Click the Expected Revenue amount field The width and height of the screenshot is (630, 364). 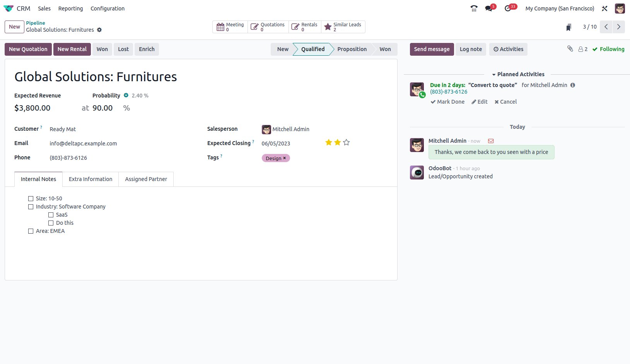tap(32, 108)
